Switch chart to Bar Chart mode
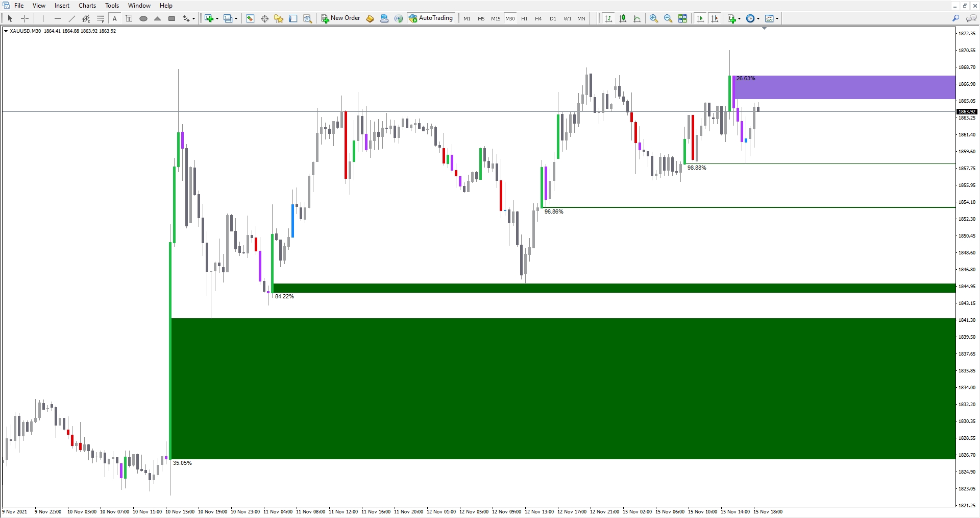Image resolution: width=980 pixels, height=518 pixels. (608, 18)
